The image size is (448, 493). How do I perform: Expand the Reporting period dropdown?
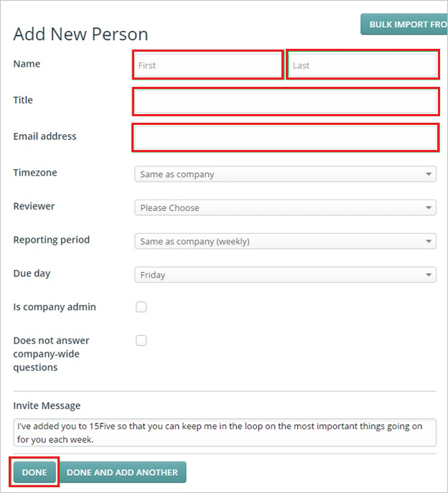(x=285, y=241)
